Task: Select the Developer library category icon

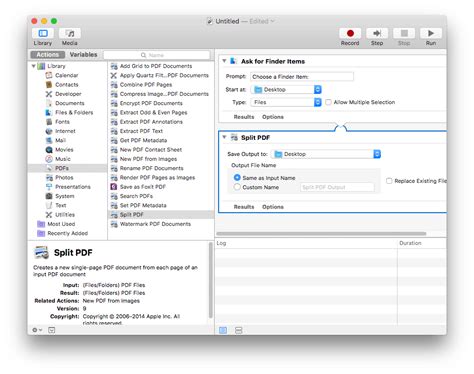Action: [49, 94]
